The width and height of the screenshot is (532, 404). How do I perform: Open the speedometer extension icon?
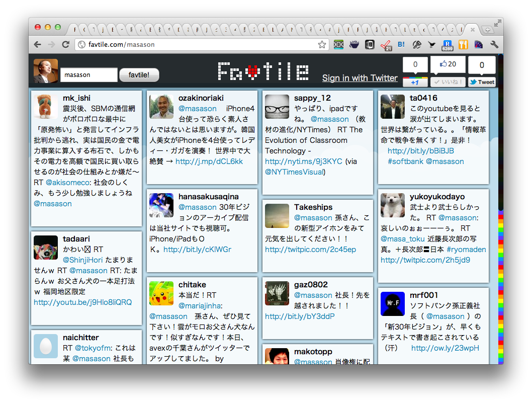(478, 44)
